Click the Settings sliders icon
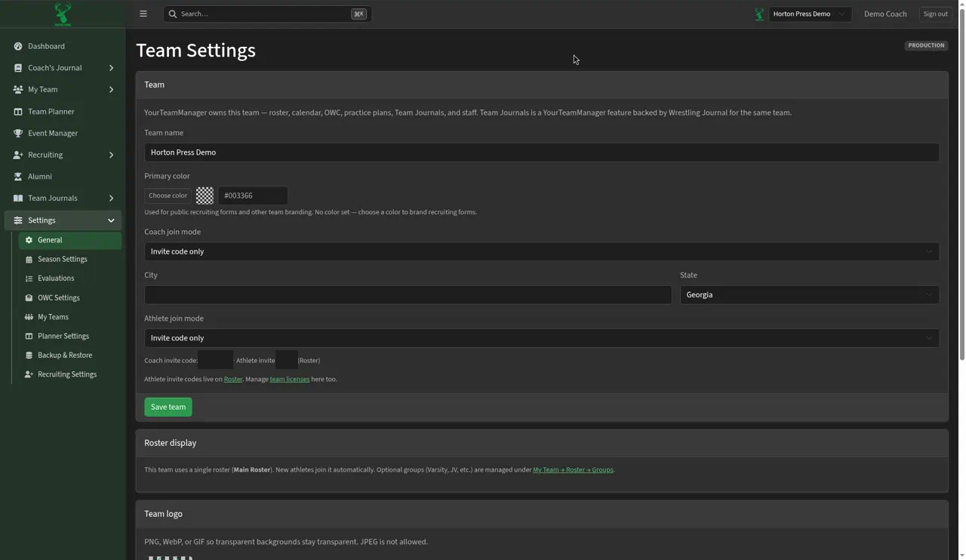The image size is (966, 560). click(18, 220)
